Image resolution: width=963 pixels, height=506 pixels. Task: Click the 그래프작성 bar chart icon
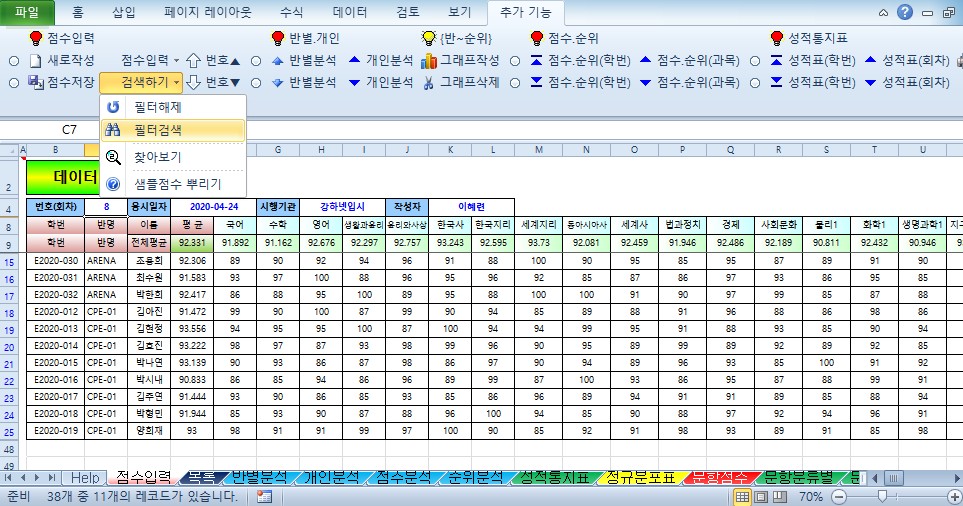[429, 61]
